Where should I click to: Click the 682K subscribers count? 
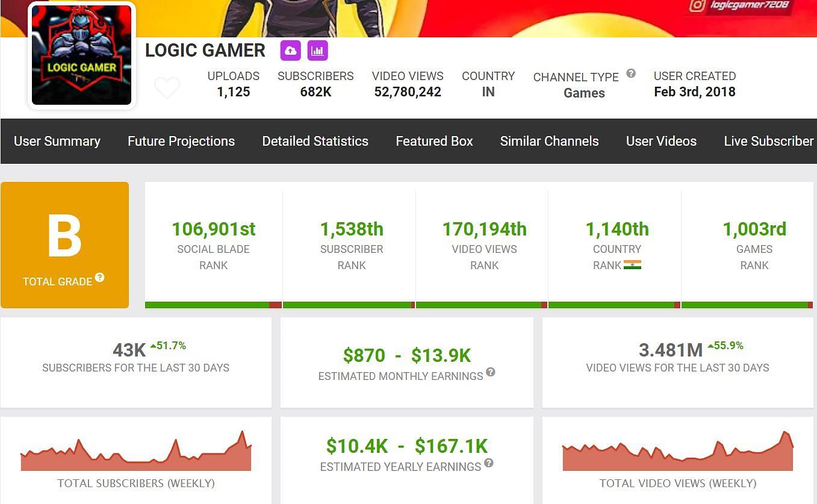(x=315, y=92)
